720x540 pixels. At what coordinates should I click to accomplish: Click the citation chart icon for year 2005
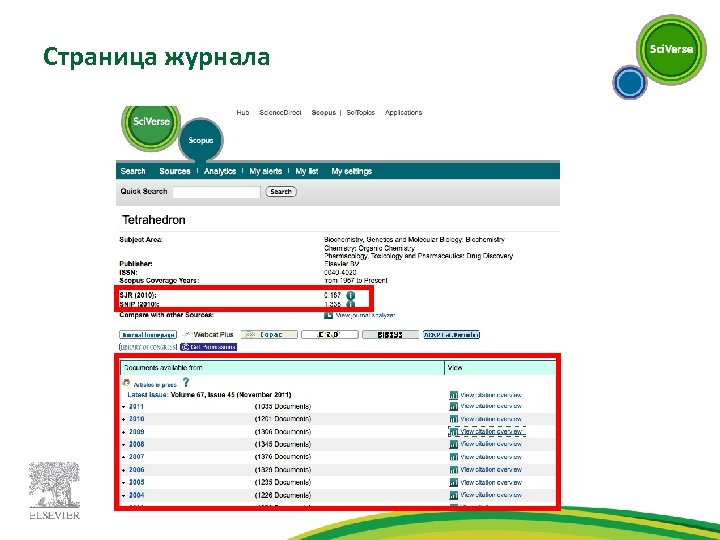(x=454, y=483)
